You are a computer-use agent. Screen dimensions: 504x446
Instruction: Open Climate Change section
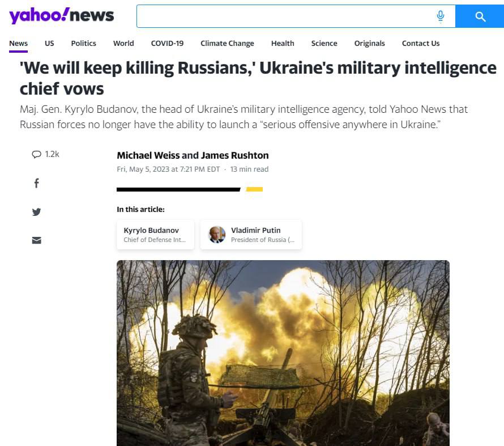tap(227, 44)
